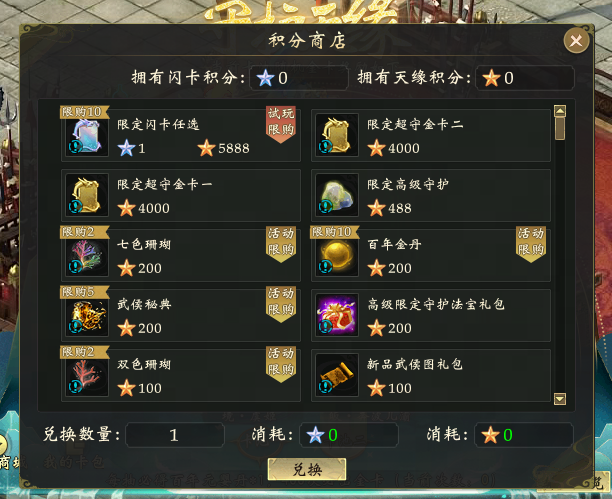Pick the 七色珊瑚 rainbow coral icon
The width and height of the screenshot is (612, 499).
point(87,255)
